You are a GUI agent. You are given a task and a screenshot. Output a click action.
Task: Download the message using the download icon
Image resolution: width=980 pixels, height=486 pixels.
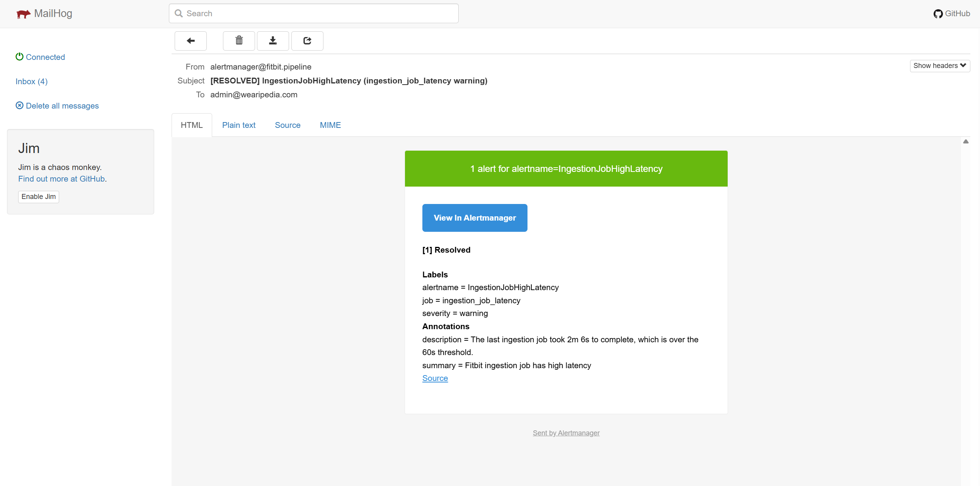(273, 41)
